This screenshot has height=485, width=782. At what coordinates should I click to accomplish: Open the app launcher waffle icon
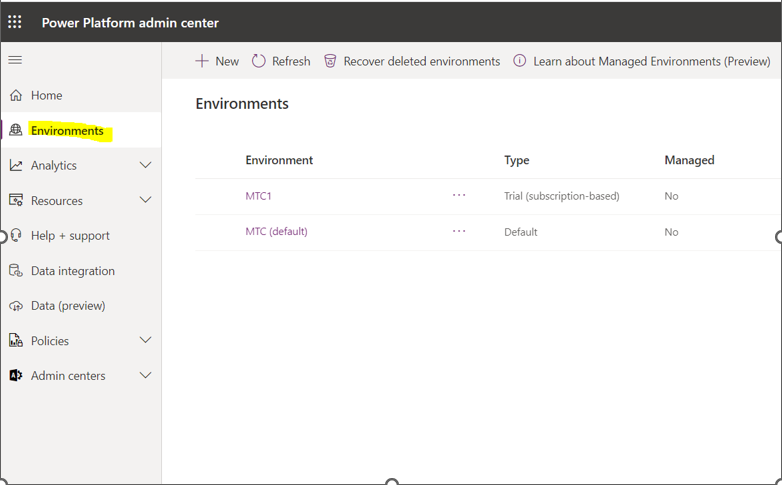[15, 22]
